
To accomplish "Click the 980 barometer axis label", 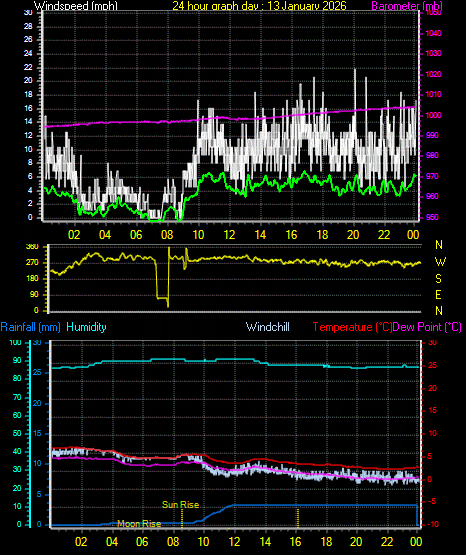I will pyautogui.click(x=432, y=155).
